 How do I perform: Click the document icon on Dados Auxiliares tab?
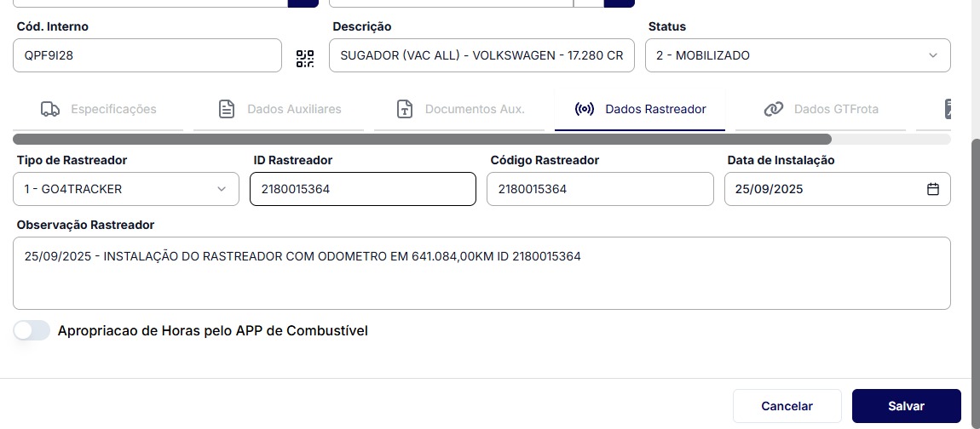pos(227,109)
